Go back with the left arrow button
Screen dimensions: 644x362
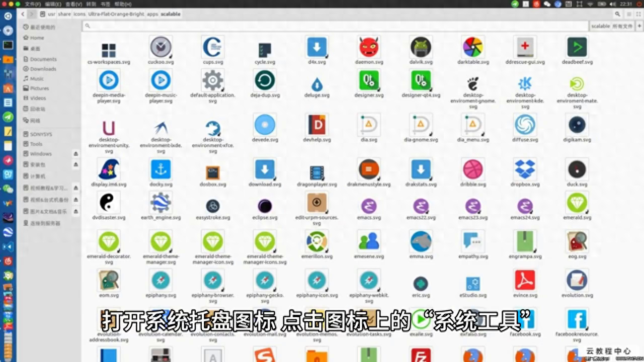pos(23,14)
